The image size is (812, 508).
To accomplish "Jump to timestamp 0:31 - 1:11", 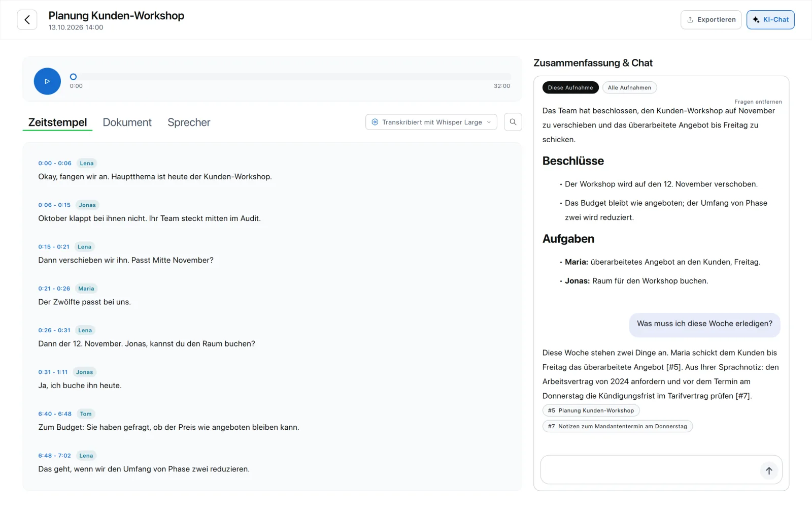I will [53, 372].
